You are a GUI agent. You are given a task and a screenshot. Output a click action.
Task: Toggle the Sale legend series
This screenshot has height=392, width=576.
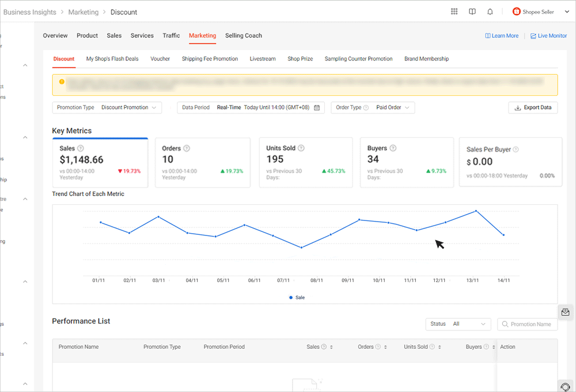click(297, 298)
